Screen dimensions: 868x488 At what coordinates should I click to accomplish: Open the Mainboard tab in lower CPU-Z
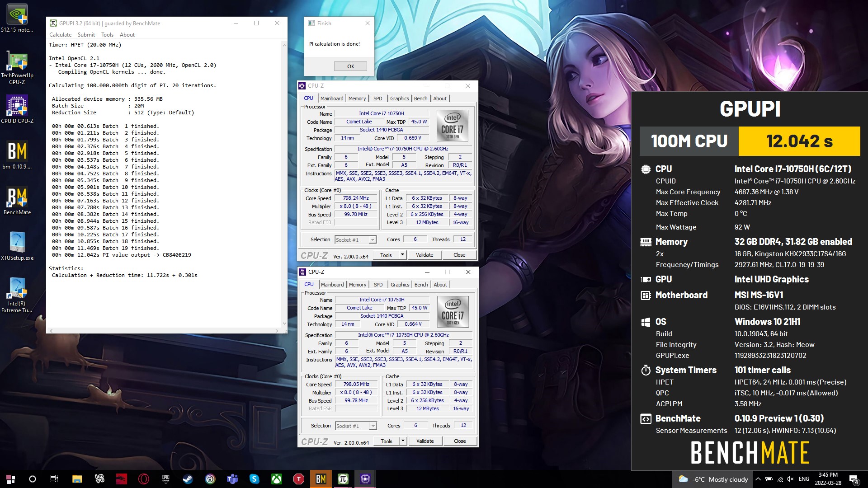click(332, 285)
